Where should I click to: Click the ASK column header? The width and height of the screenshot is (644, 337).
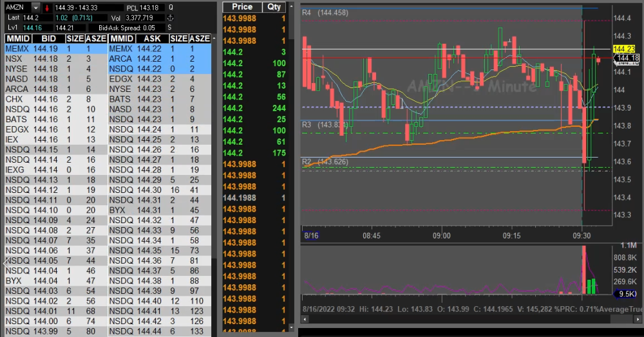152,38
